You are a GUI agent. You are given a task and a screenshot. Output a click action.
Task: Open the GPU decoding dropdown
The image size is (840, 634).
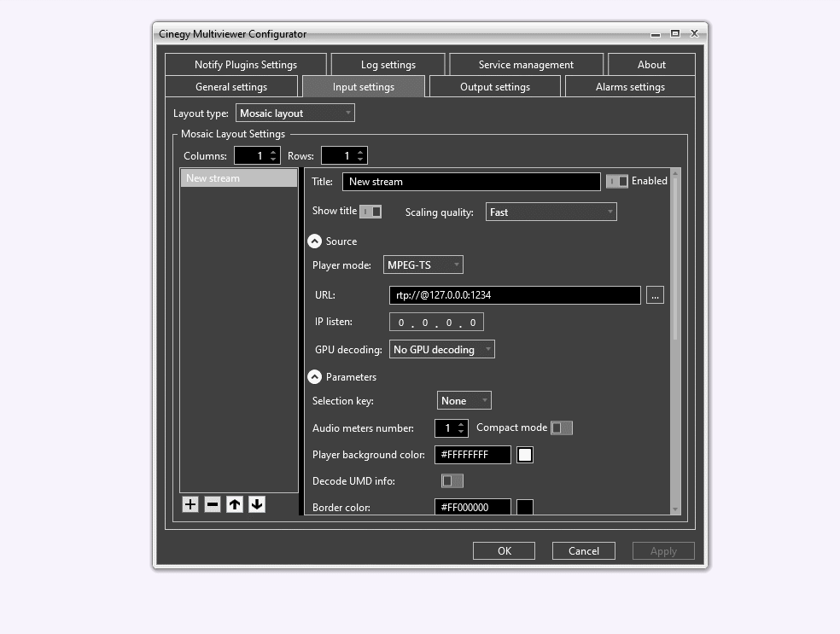(x=442, y=349)
